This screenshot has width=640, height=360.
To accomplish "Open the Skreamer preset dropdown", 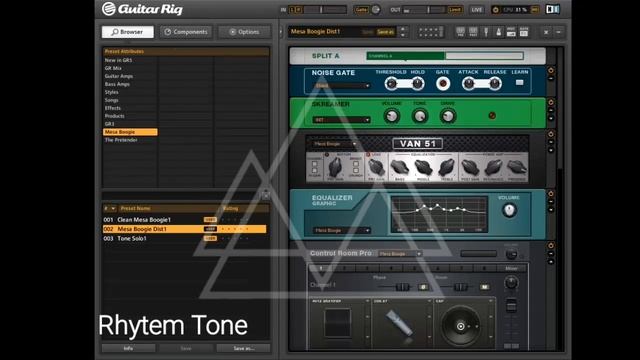I will [x=342, y=120].
